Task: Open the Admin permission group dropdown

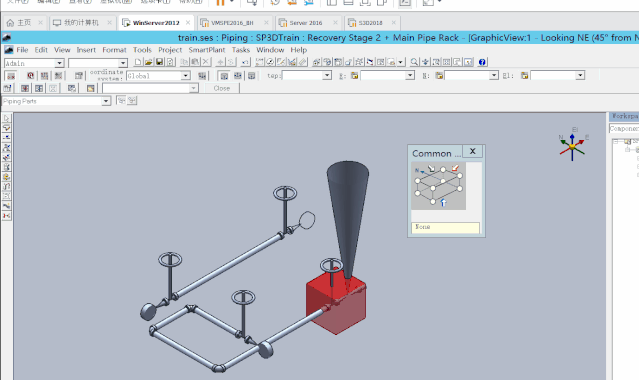Action: click(x=59, y=63)
